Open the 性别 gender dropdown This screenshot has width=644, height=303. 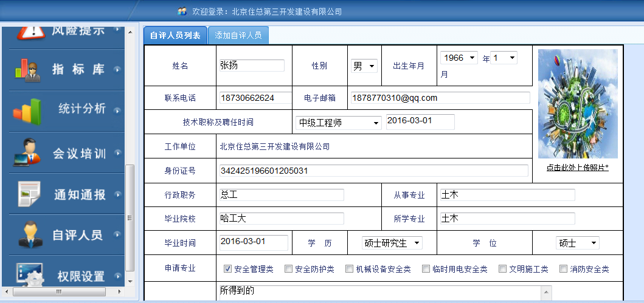[x=364, y=66]
